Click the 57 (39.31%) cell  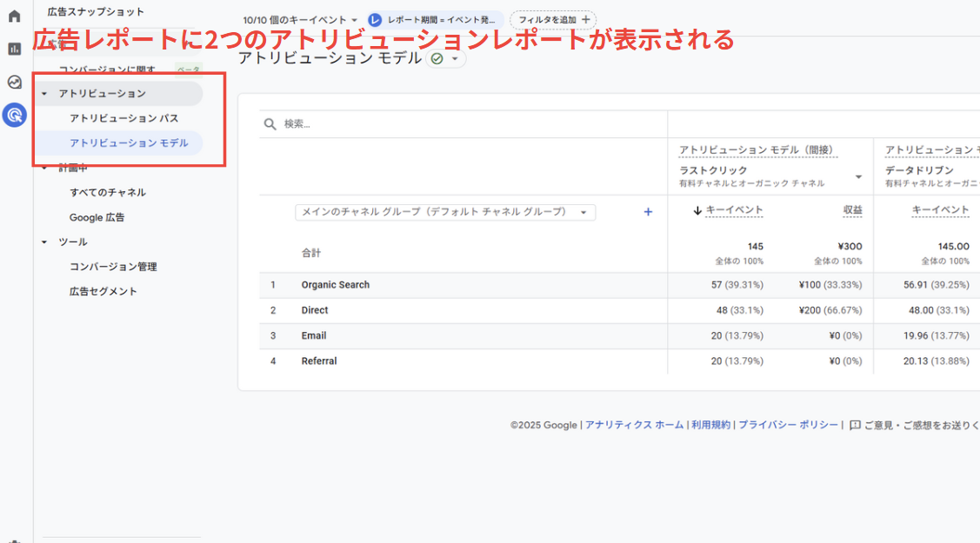[x=737, y=285]
